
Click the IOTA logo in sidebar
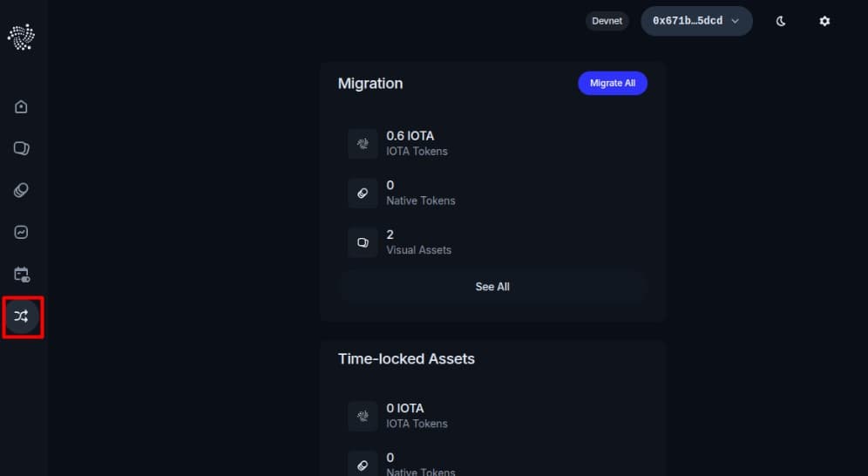(21, 36)
